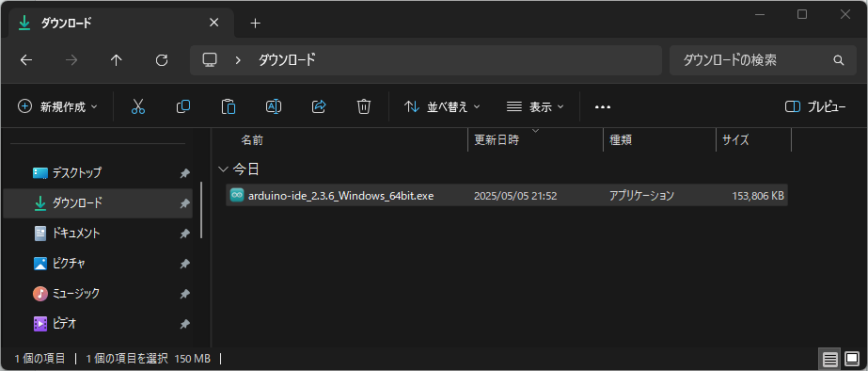Unpin デスクトップ using its pin icon
868x371 pixels.
coord(185,173)
